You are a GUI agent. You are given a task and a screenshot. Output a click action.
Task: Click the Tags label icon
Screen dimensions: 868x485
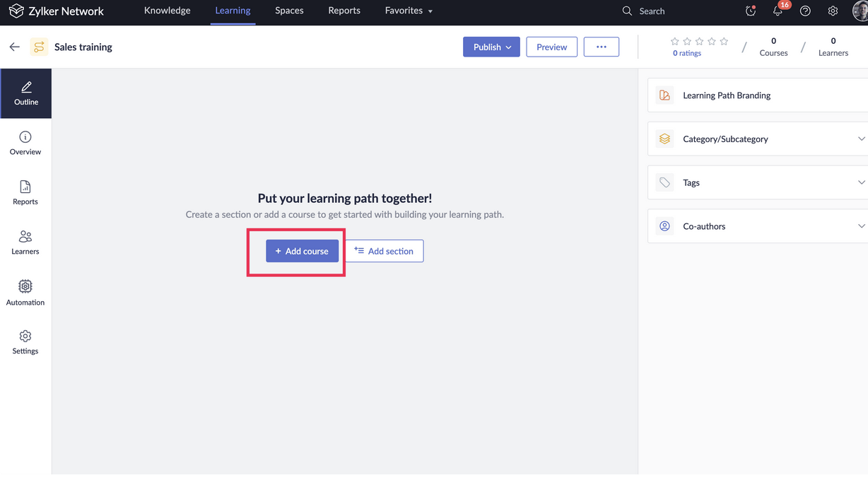click(664, 182)
